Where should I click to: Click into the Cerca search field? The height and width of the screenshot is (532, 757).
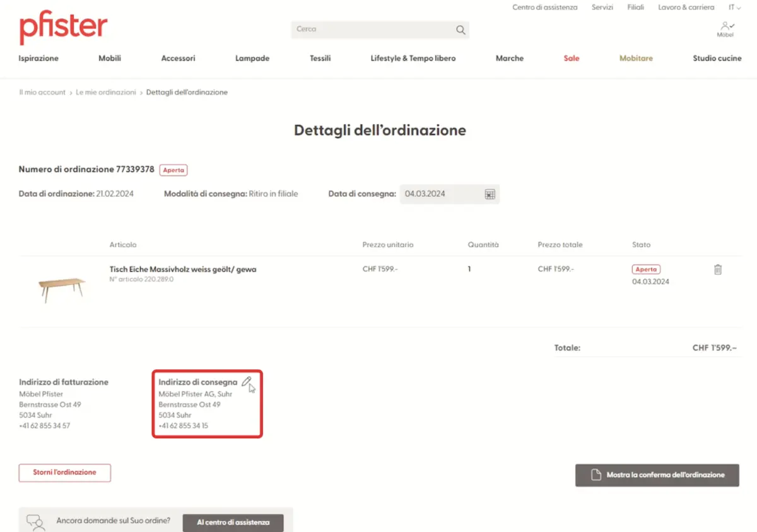click(372, 30)
